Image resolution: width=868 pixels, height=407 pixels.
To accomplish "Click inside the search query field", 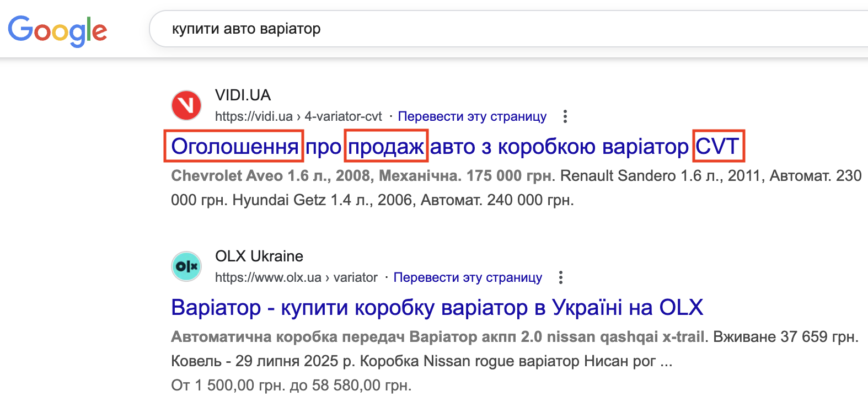I will coord(386,29).
